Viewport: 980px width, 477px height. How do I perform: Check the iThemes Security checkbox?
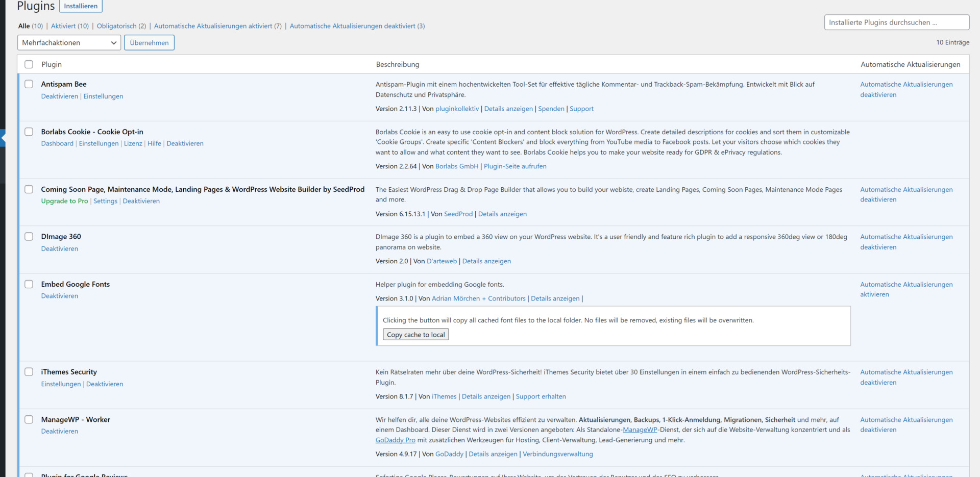[29, 372]
